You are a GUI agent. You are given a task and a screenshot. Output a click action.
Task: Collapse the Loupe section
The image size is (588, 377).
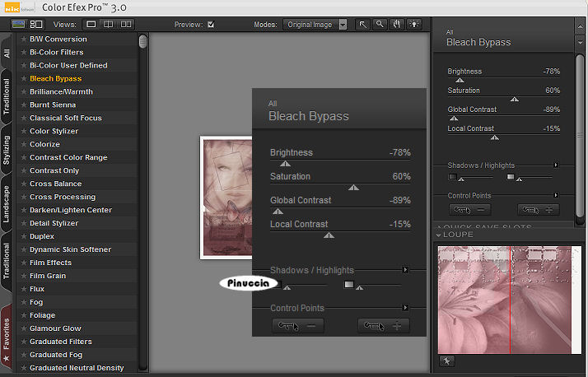437,235
